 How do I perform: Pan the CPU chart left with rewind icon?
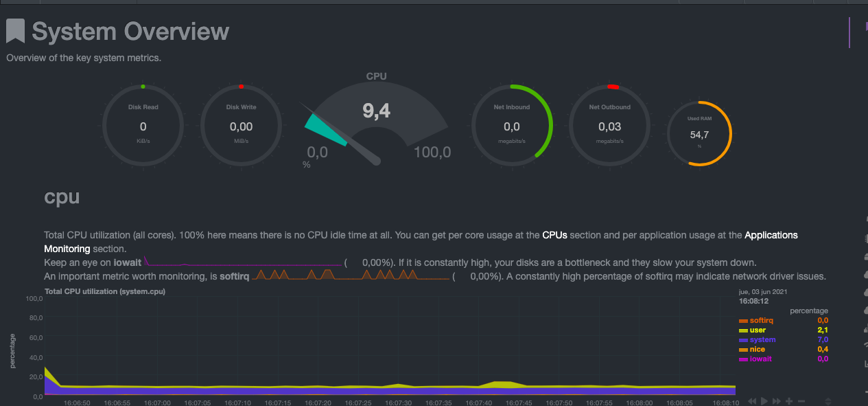(x=753, y=401)
